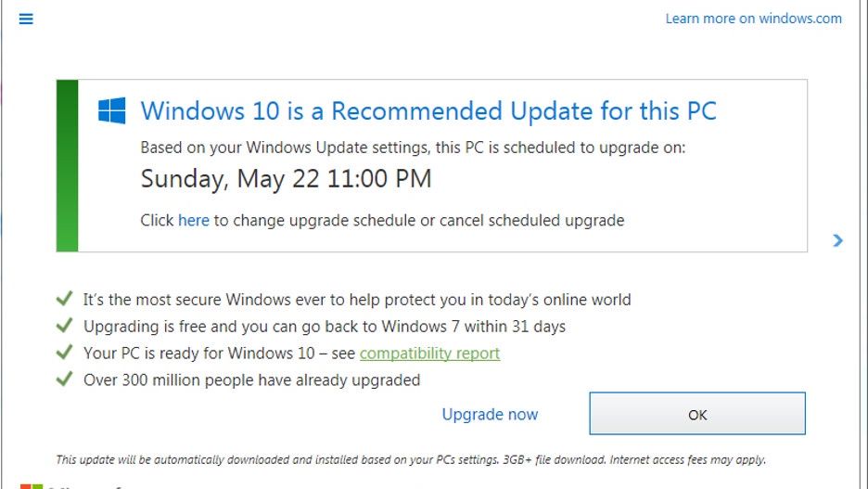Click the most secure Windows ever sentence
This screenshot has height=489, width=868.
point(357,300)
